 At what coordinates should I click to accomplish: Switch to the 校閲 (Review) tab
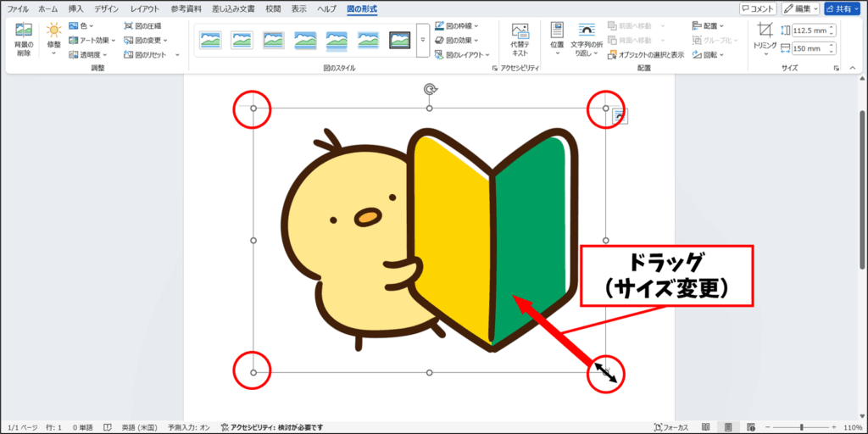[x=273, y=8]
